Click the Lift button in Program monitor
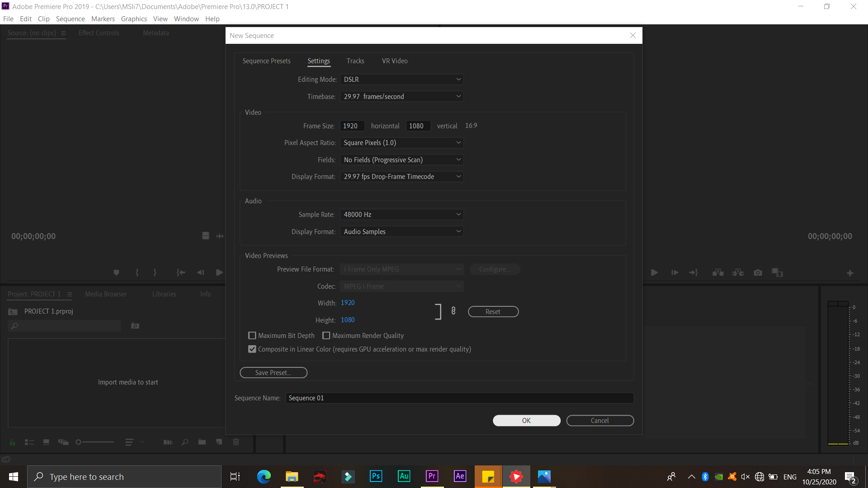This screenshot has width=868, height=488. click(718, 272)
